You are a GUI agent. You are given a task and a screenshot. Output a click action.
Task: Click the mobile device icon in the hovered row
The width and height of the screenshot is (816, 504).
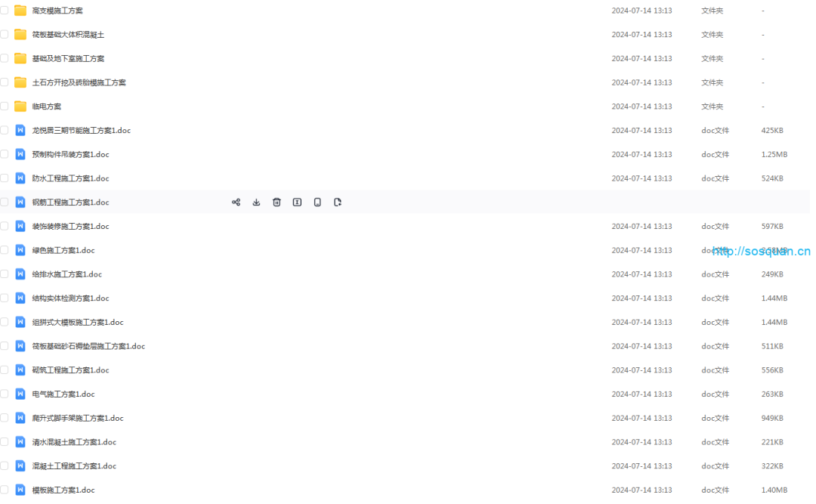tap(317, 202)
